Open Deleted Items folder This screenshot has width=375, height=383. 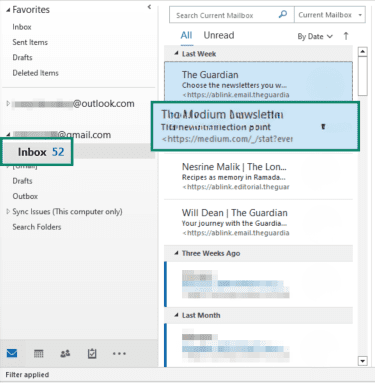(x=35, y=73)
